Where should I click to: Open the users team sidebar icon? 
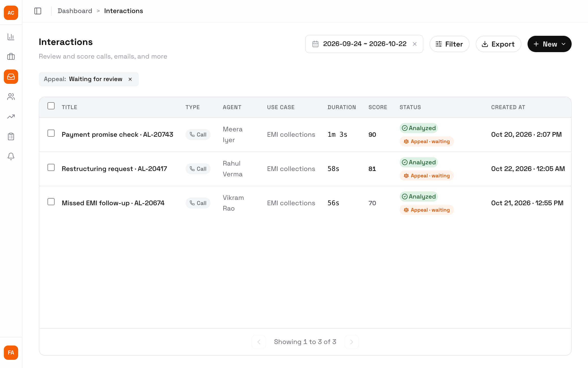11,97
